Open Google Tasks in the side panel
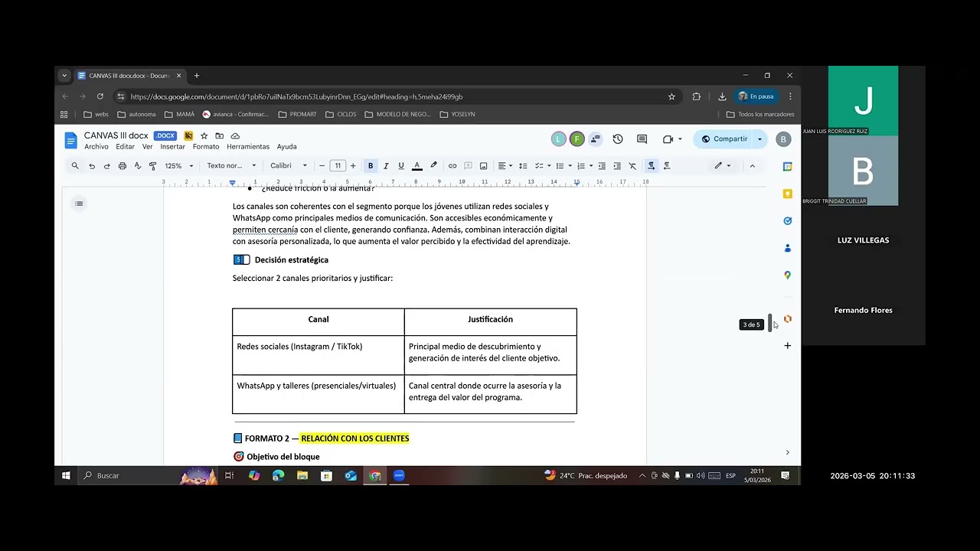The height and width of the screenshot is (551, 980). point(787,221)
